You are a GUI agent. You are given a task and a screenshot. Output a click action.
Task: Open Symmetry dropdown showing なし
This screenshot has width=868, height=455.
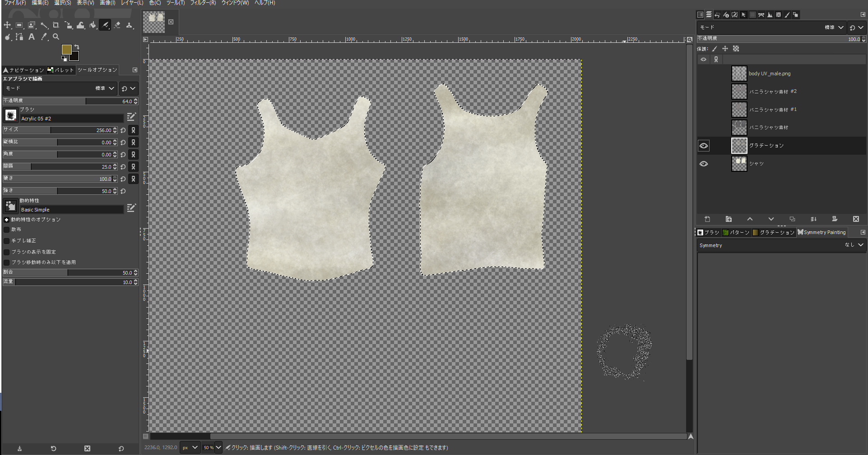coord(781,245)
